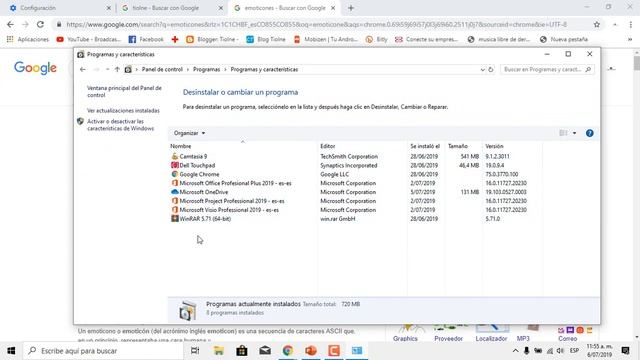Open the Aplicaciones bookmarks shortcut

28,39
